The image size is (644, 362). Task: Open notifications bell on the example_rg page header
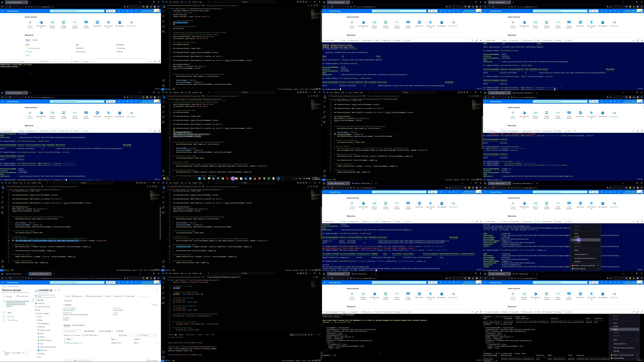tap(123, 283)
